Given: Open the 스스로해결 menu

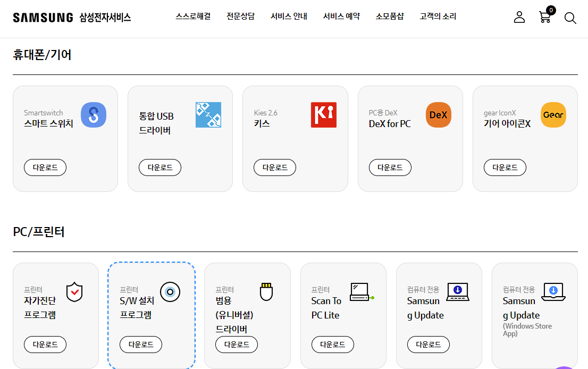Looking at the screenshot, I should (193, 16).
